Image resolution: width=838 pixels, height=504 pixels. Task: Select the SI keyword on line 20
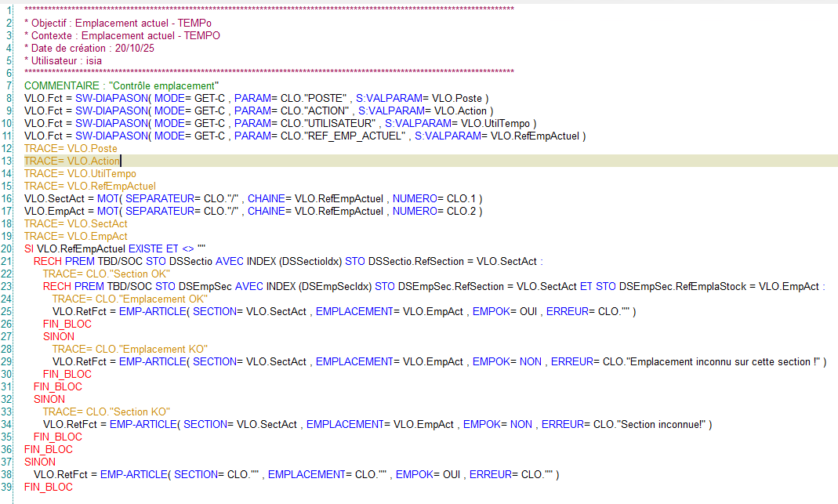click(29, 248)
